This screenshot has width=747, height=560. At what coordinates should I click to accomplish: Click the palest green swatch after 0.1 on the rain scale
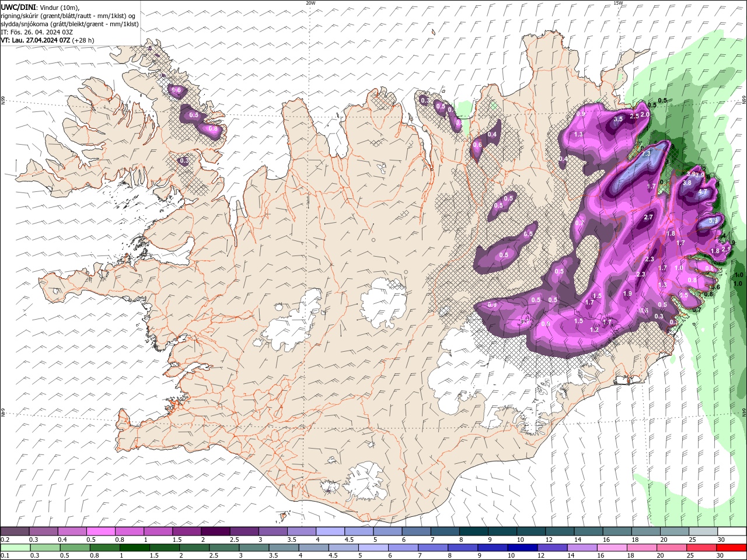coord(15,548)
